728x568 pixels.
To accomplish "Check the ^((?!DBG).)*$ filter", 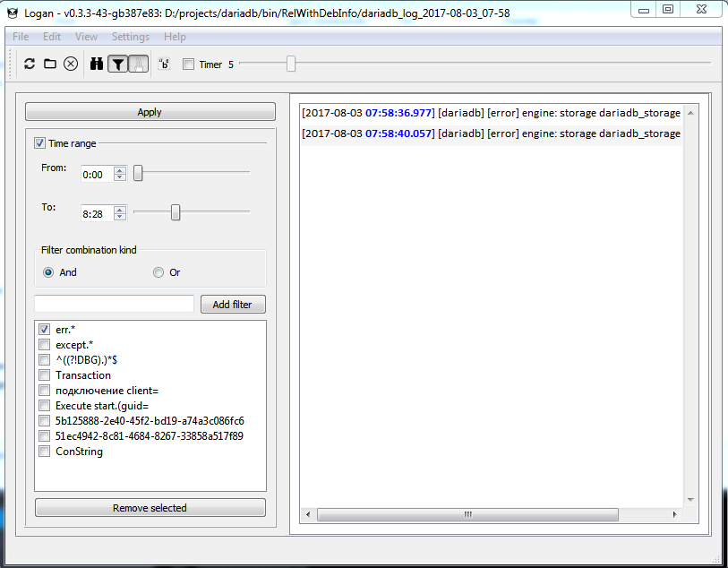I will pyautogui.click(x=44, y=360).
